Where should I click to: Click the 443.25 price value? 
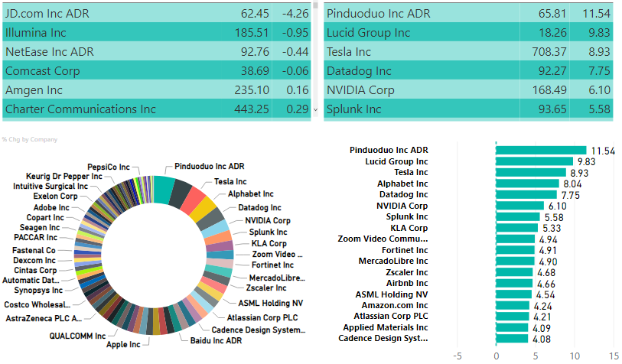tap(252, 109)
